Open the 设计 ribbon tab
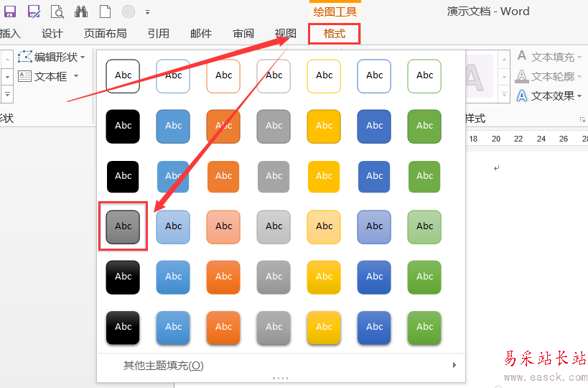The width and height of the screenshot is (588, 388). [x=52, y=34]
